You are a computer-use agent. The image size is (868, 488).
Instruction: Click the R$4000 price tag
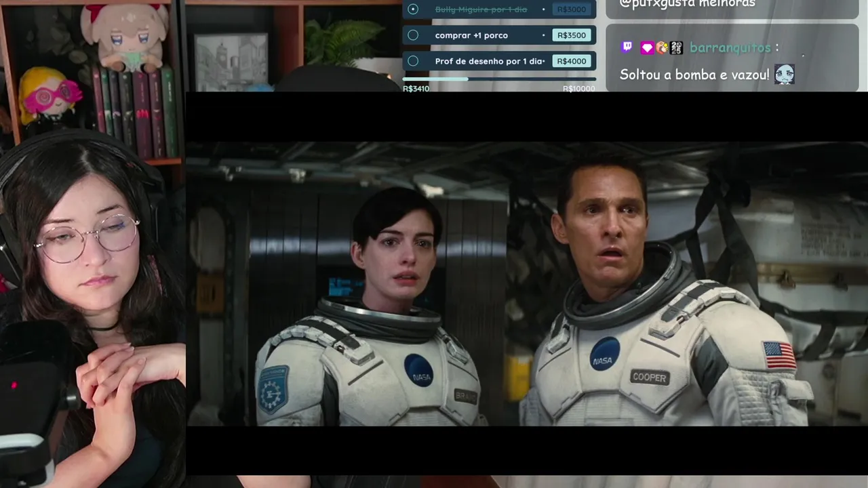pyautogui.click(x=572, y=61)
